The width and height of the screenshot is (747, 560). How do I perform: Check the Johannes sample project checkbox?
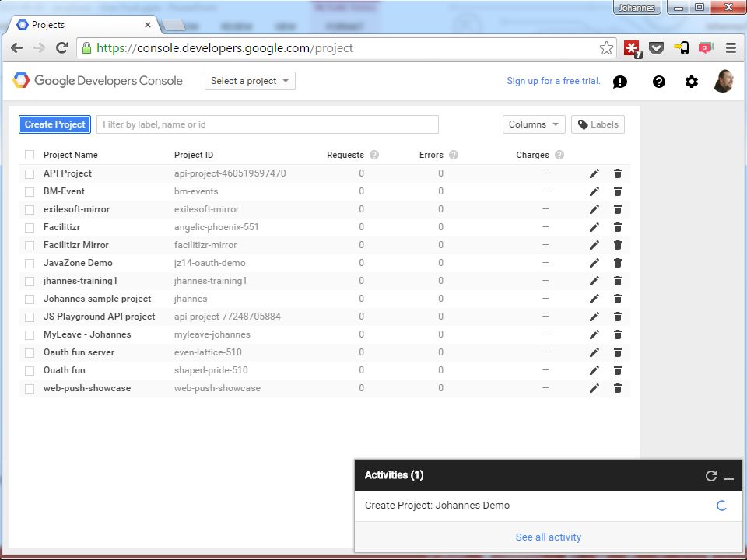[30, 299]
